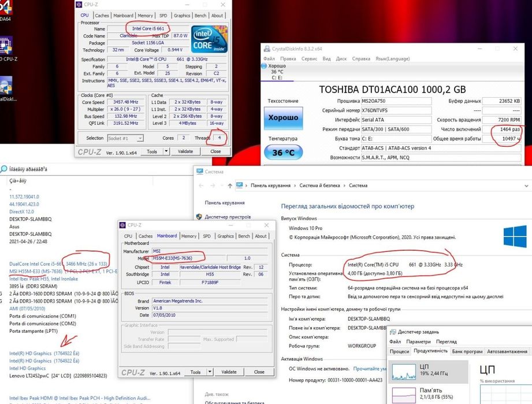Open the Панель керування sidebar link
Image resolution: width=532 pixels, height=404 pixels.
225,202
